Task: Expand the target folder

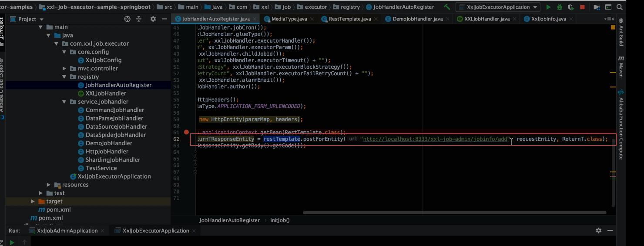Action: [33, 201]
